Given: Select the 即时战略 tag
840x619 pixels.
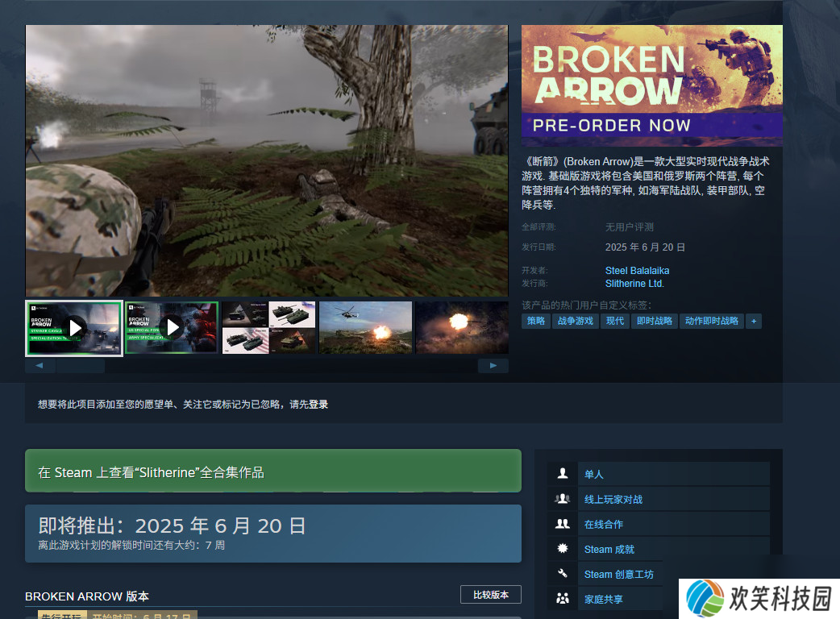Looking at the screenshot, I should click(x=654, y=321).
